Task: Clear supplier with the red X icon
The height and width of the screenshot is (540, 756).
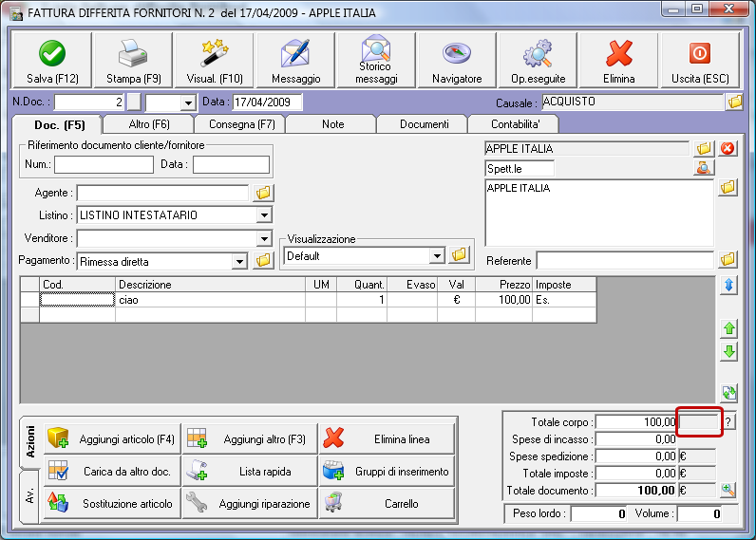Action: click(728, 148)
